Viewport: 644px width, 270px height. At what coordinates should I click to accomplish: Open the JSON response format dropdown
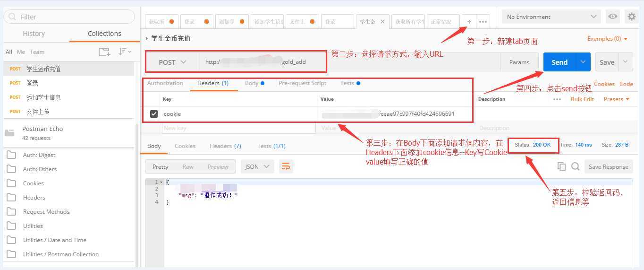click(x=257, y=166)
